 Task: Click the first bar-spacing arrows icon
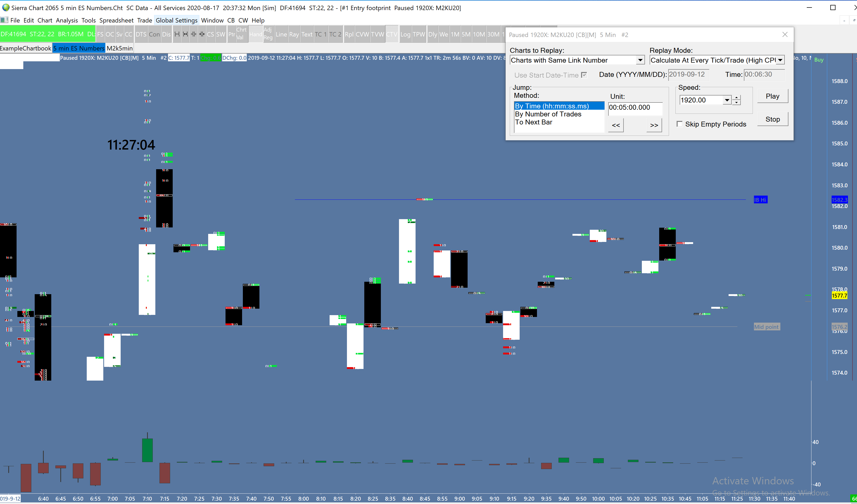point(177,34)
